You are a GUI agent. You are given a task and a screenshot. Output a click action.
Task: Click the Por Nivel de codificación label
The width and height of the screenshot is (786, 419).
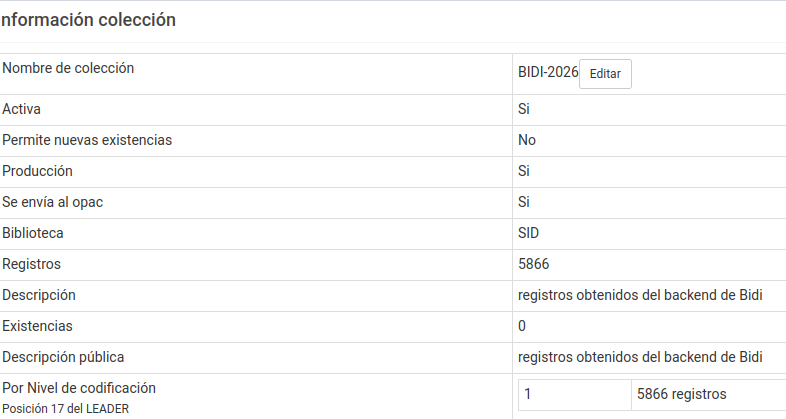click(x=79, y=388)
